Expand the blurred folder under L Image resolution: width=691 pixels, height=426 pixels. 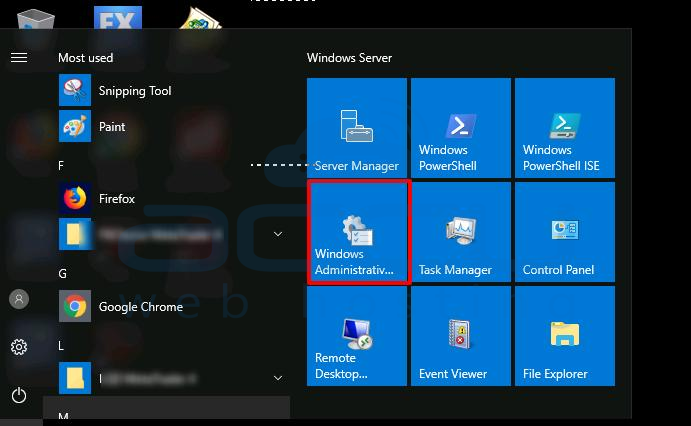pyautogui.click(x=278, y=378)
